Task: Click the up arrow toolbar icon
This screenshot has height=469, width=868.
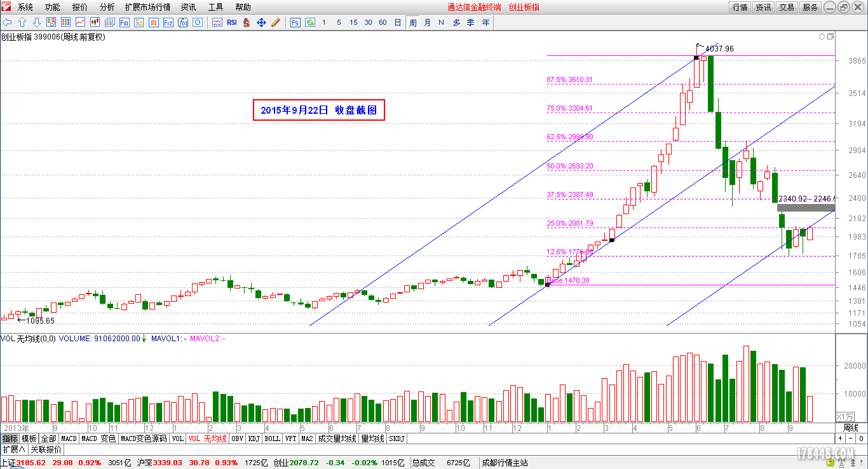Action: pyautogui.click(x=22, y=22)
